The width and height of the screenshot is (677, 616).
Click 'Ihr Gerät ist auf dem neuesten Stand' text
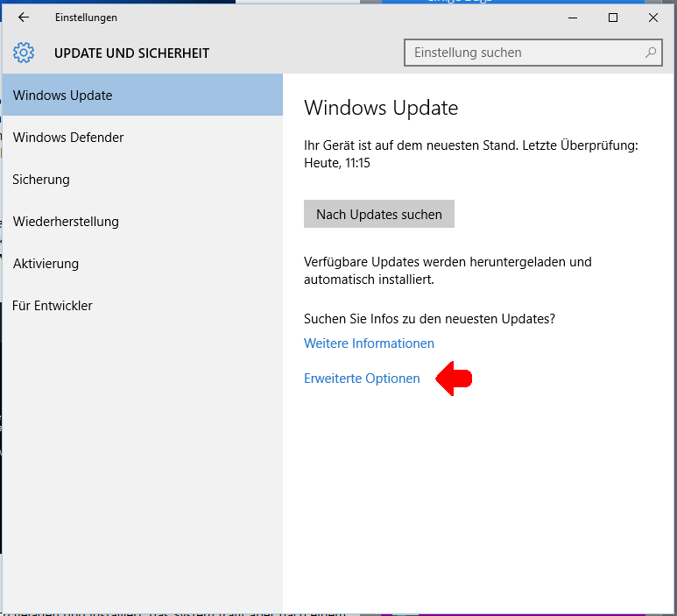[x=411, y=145]
